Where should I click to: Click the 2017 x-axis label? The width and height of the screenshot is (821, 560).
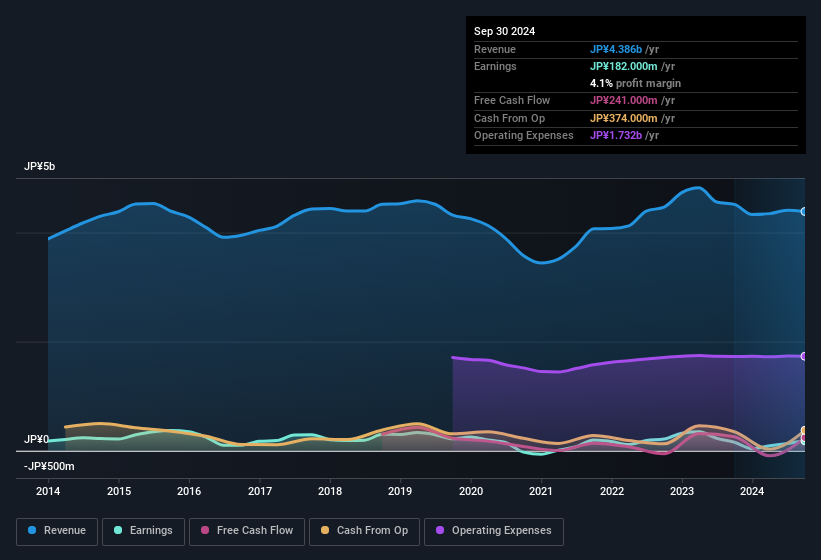260,491
